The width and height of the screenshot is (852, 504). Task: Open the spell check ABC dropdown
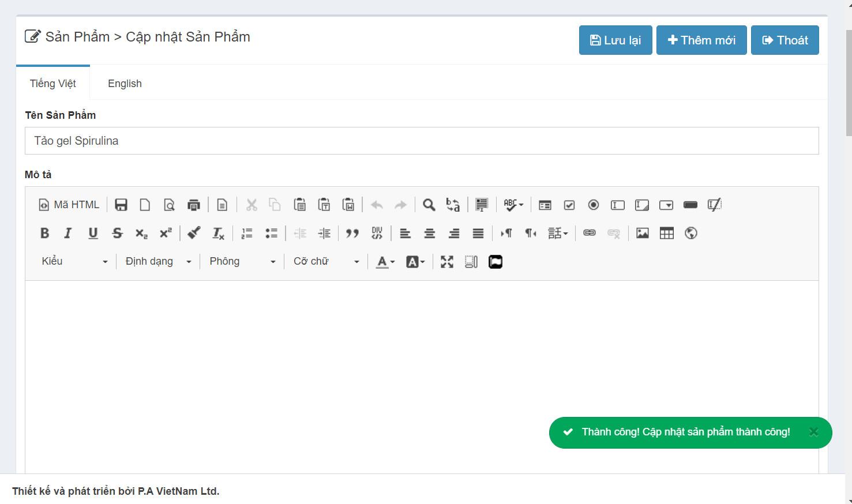tap(513, 205)
